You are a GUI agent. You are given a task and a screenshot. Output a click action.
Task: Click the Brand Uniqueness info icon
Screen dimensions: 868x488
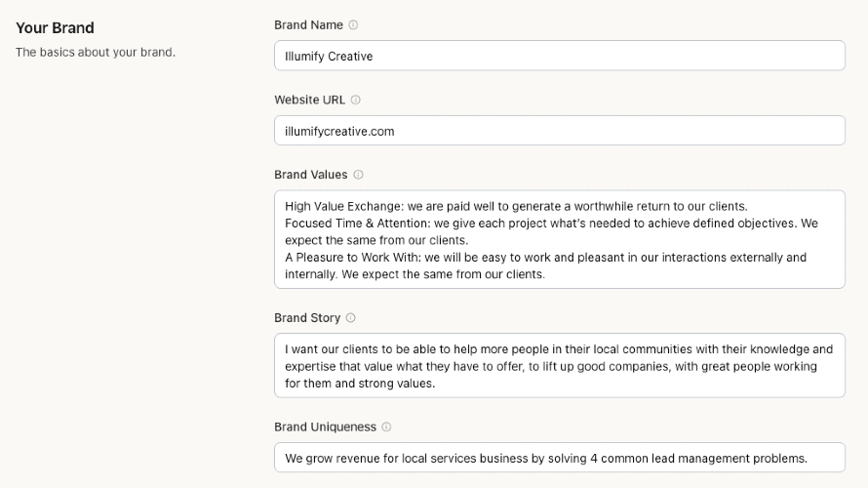[x=386, y=427]
